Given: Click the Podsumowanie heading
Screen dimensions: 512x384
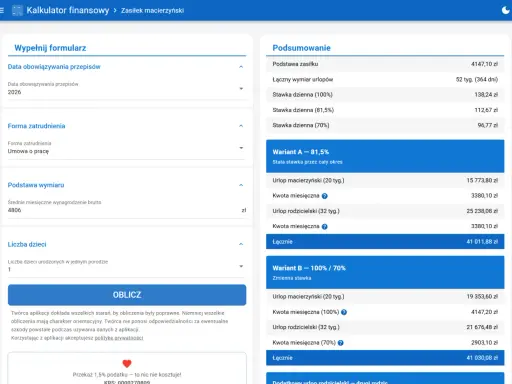Looking at the screenshot, I should point(301,48).
